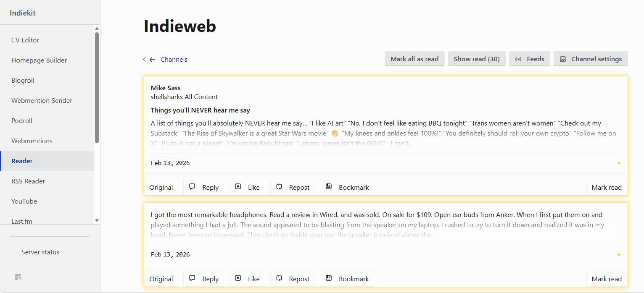Click the sidebar footer grid icon
The width and height of the screenshot is (644, 293).
18,277
